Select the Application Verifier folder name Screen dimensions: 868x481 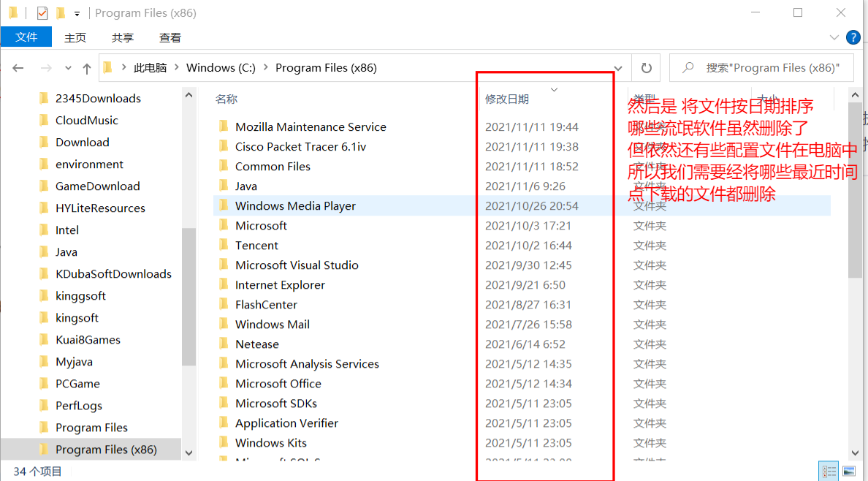click(286, 423)
